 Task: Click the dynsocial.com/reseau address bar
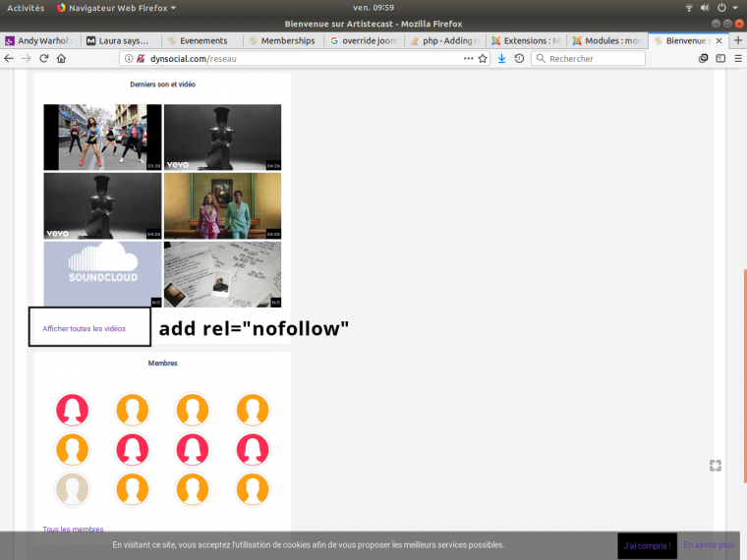pos(305,59)
